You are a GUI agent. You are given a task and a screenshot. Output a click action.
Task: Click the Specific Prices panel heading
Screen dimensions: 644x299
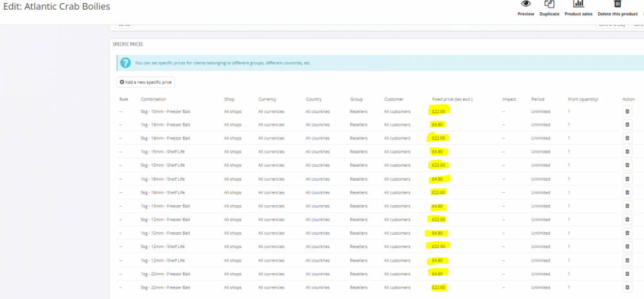pos(128,44)
